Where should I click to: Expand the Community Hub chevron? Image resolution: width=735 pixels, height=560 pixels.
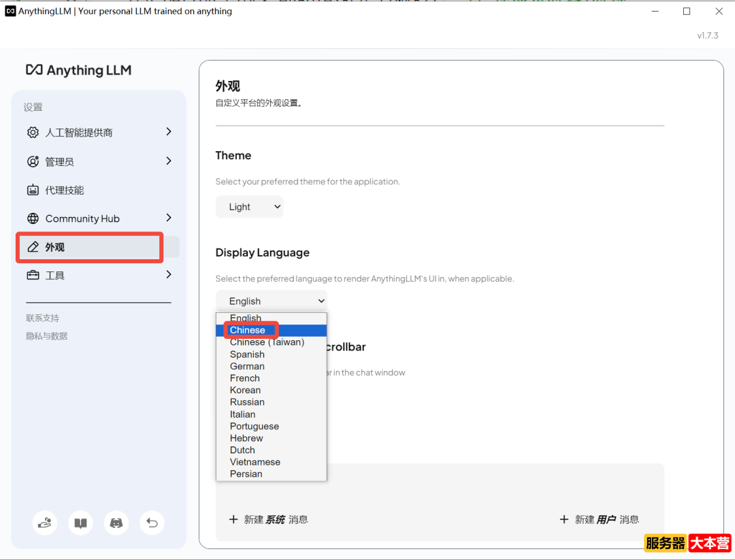(x=169, y=218)
